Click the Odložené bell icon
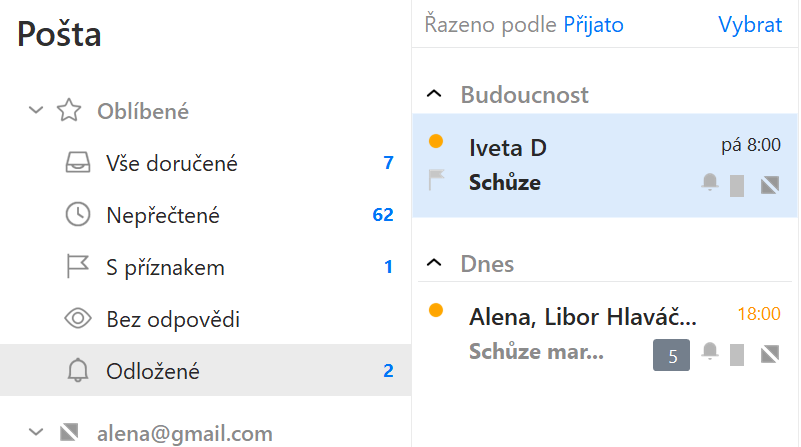801x447 pixels. tap(78, 370)
